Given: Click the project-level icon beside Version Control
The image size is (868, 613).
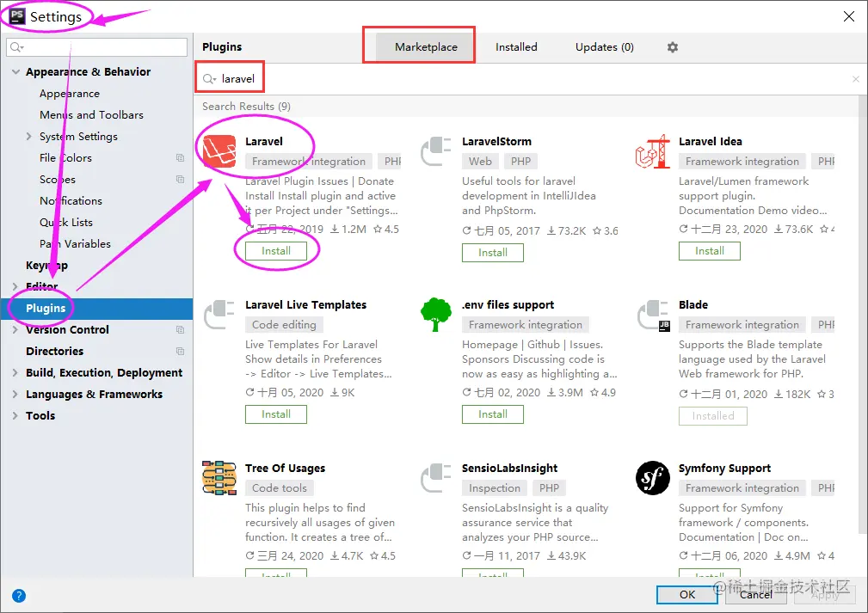Looking at the screenshot, I should pos(180,330).
